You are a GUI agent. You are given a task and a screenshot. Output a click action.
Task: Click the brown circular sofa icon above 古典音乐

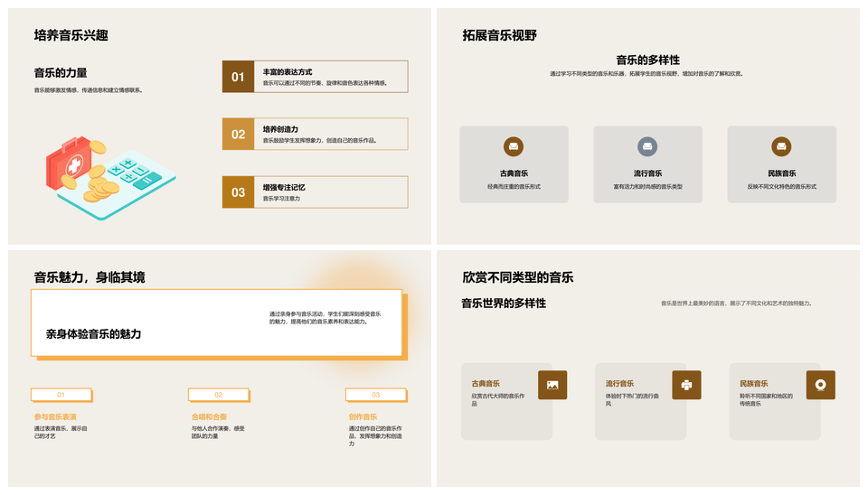[514, 146]
